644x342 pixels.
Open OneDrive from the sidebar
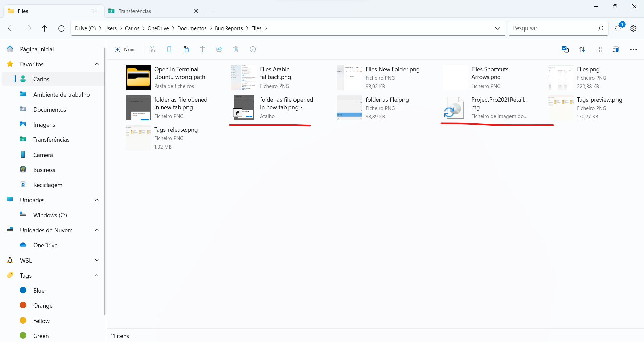[x=45, y=245]
